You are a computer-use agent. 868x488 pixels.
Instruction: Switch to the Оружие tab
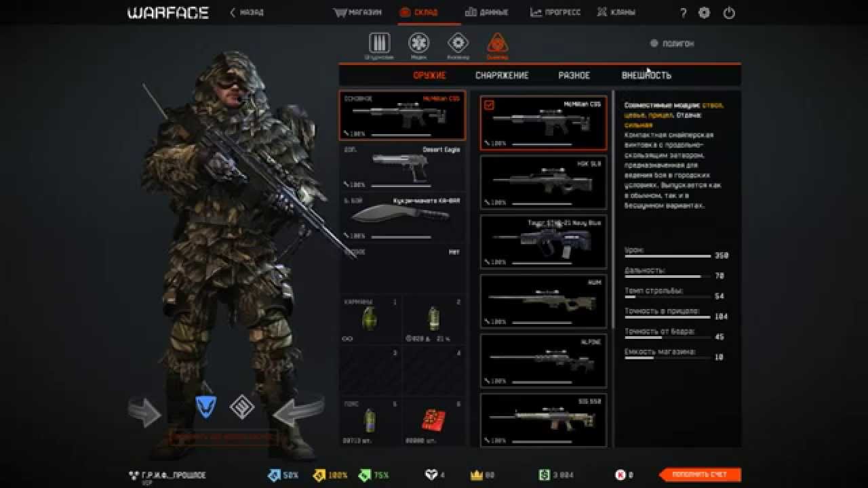point(429,75)
